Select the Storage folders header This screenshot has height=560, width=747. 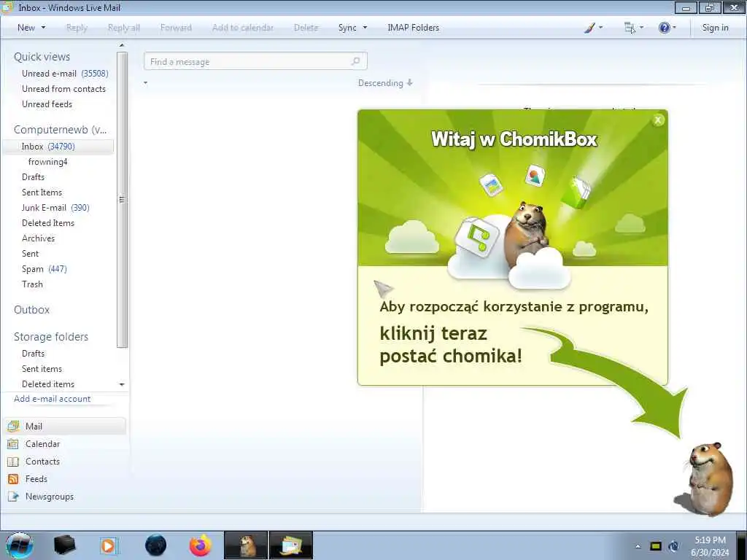click(51, 337)
